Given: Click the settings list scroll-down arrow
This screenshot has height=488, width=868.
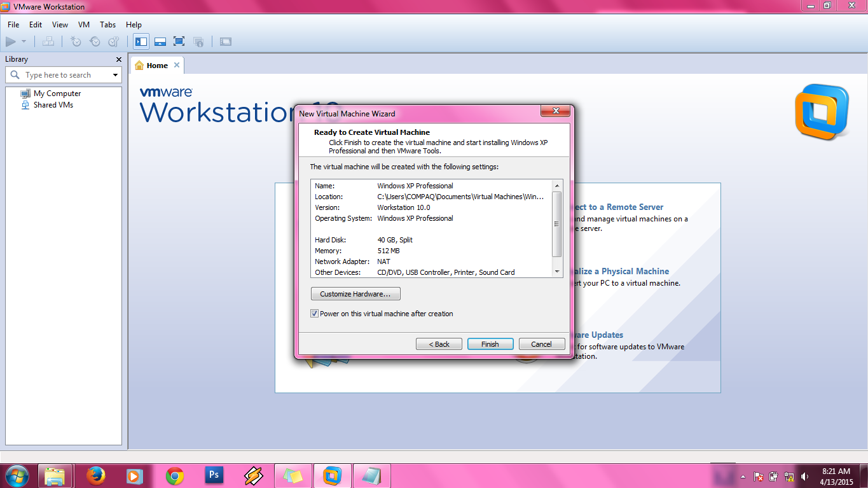Looking at the screenshot, I should [x=558, y=272].
